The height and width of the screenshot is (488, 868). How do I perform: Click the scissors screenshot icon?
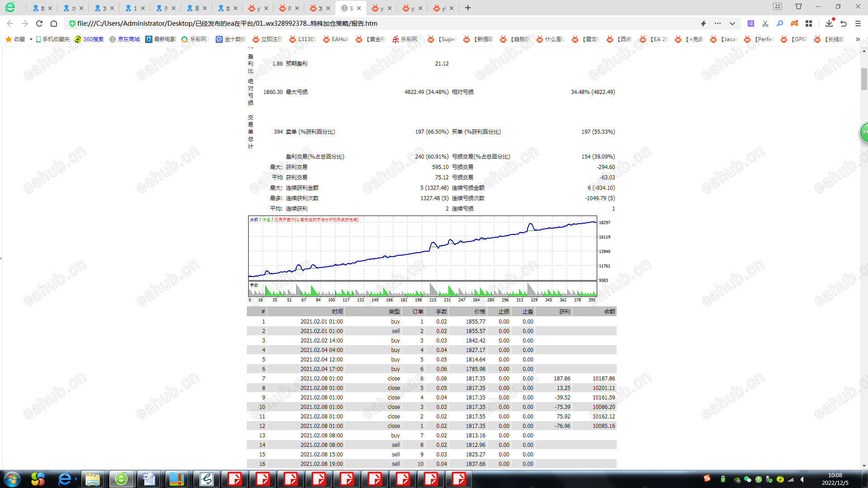point(765,23)
